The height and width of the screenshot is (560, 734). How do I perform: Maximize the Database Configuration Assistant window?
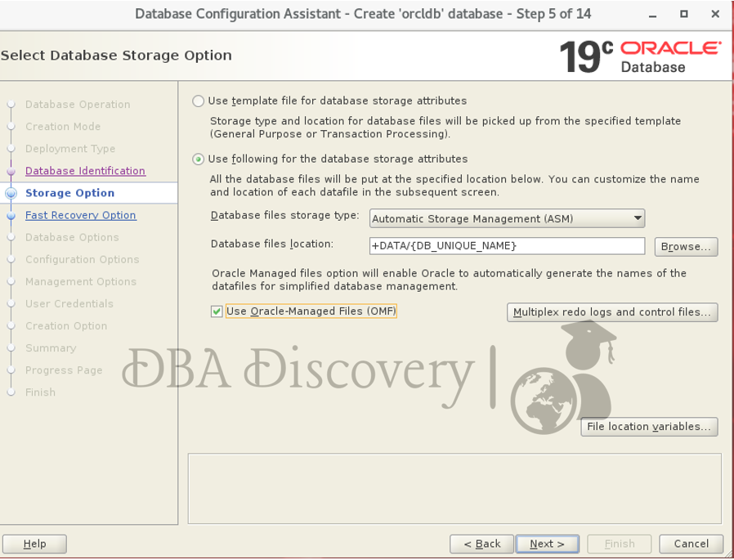pyautogui.click(x=684, y=15)
